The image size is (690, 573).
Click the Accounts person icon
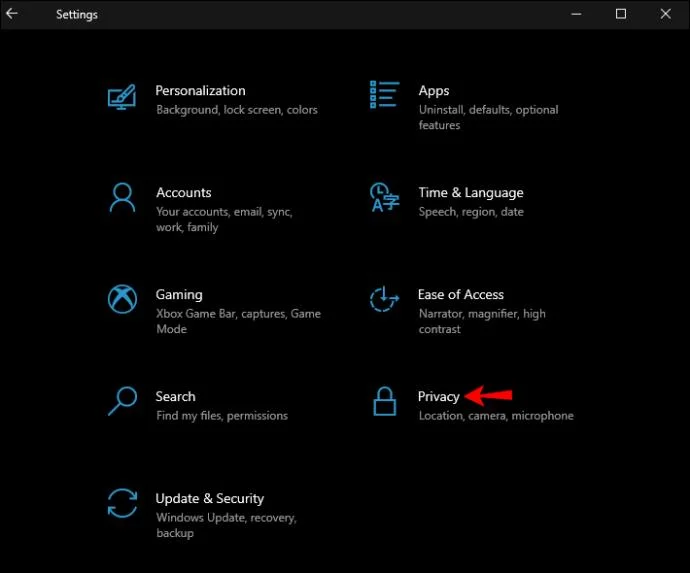click(122, 198)
